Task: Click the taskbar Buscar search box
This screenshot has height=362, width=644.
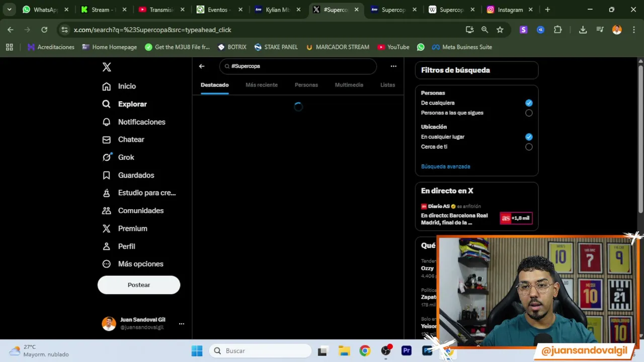Action: [260, 350]
